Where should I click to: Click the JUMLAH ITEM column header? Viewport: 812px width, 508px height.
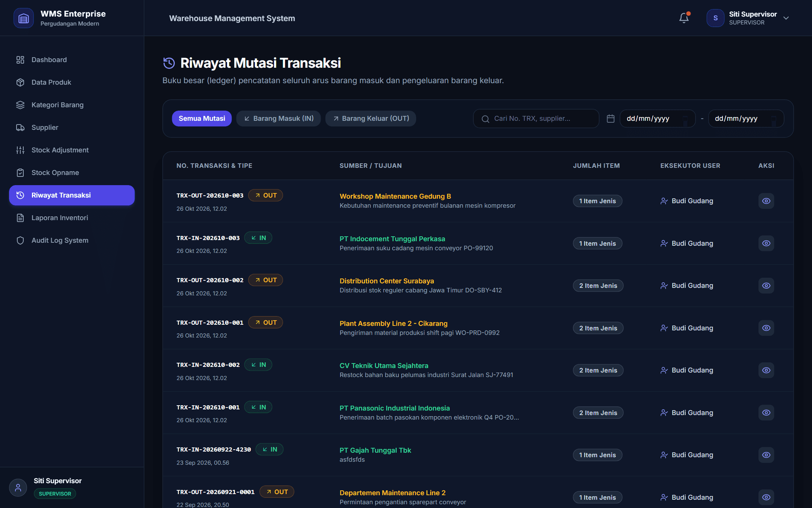point(596,166)
